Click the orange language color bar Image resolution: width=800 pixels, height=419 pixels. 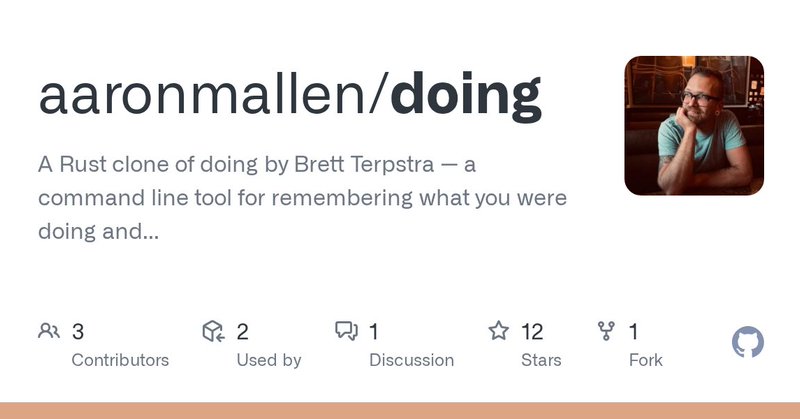coord(400,410)
